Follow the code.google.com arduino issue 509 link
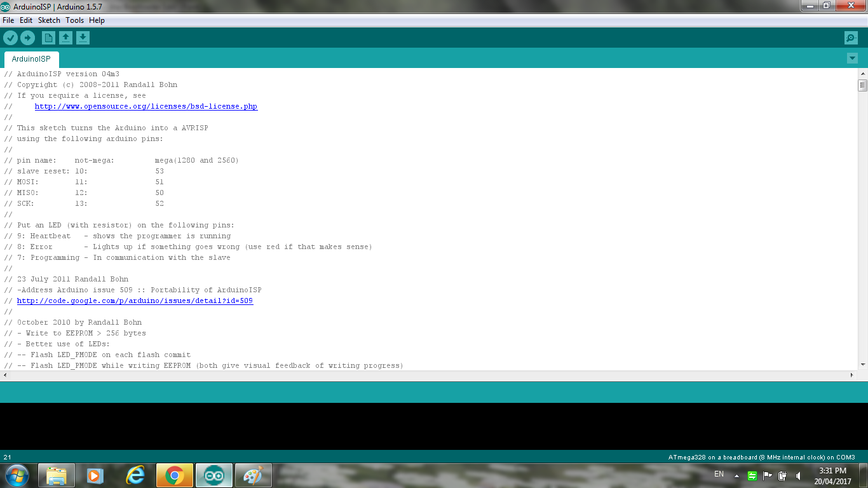 click(x=135, y=301)
